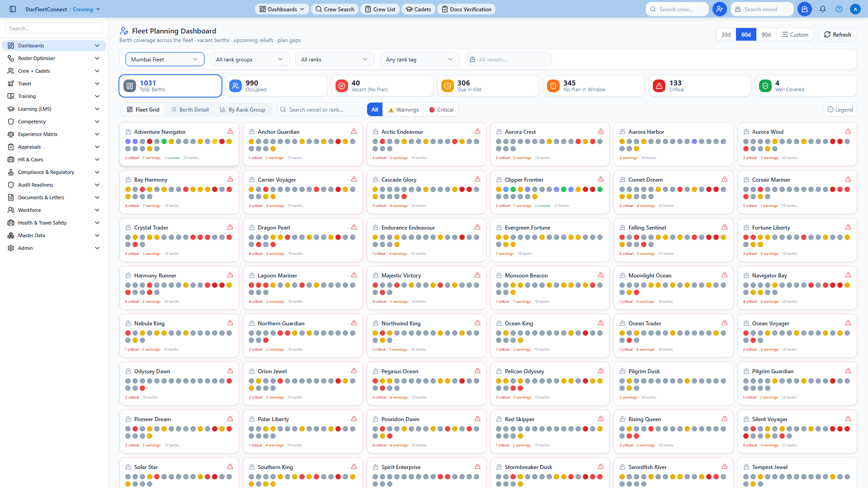Click the sidebar collapse icon

pyautogui.click(x=13, y=9)
